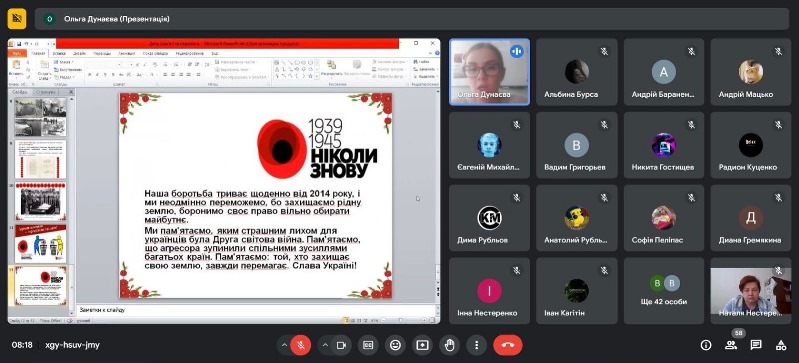
Task: Open more options three-dot menu
Action: click(476, 345)
